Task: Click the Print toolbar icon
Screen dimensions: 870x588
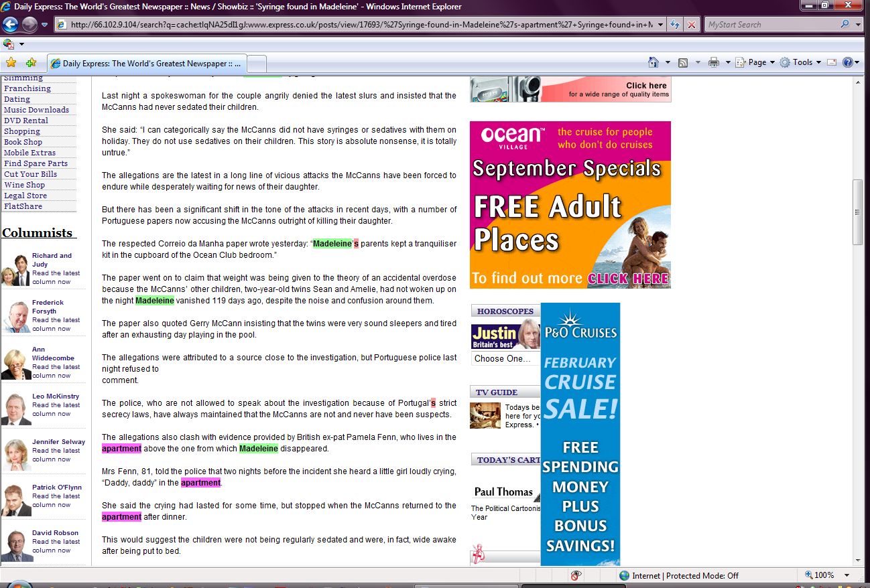Action: pos(714,62)
